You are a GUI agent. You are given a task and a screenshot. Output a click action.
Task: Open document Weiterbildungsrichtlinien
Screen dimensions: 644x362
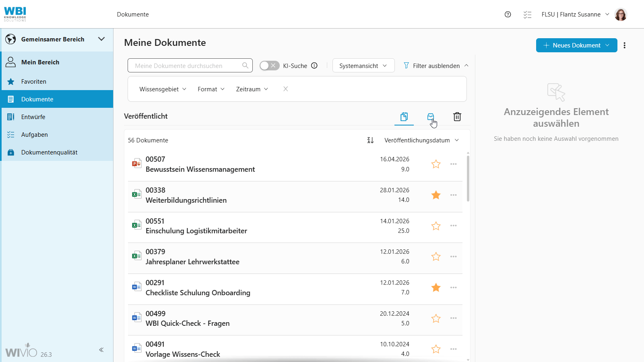186,200
